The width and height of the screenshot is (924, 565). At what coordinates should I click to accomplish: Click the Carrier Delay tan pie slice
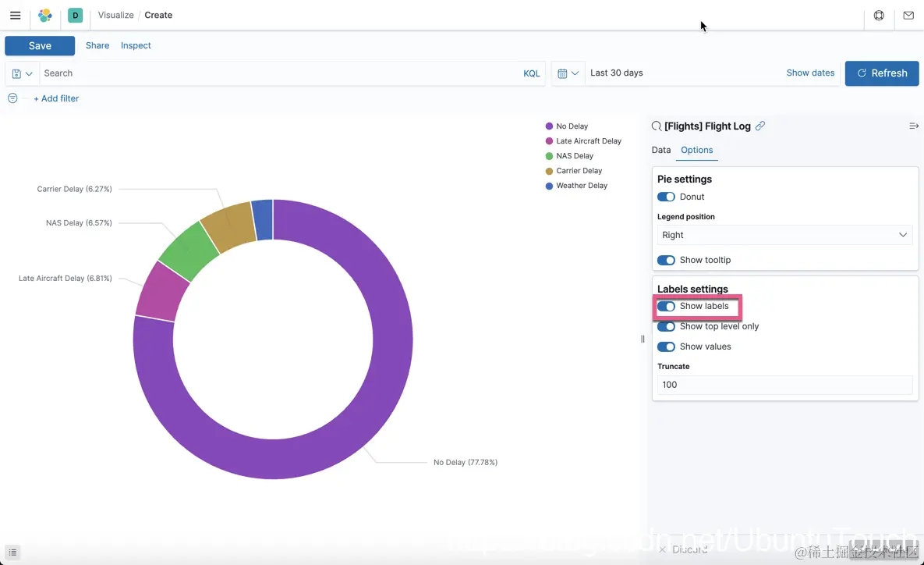230,227
